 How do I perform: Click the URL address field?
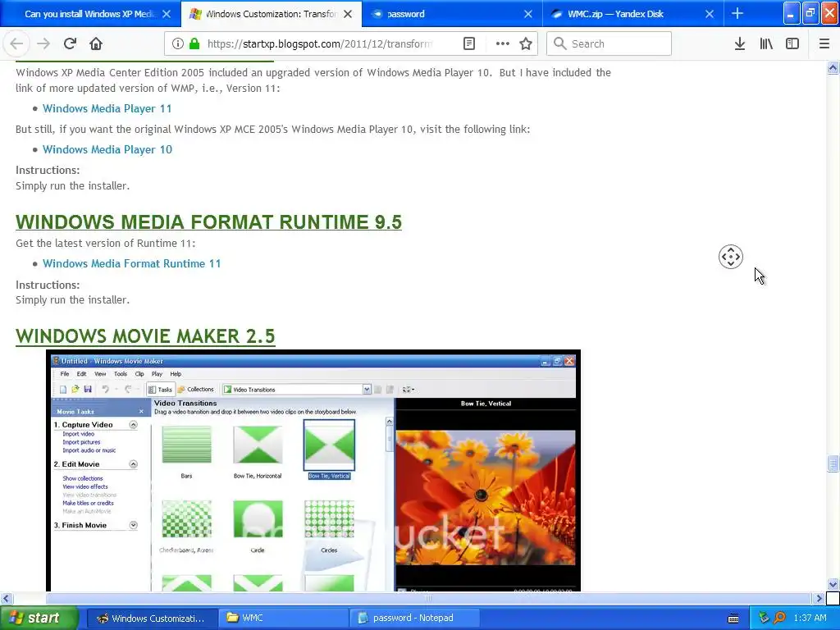tap(320, 43)
